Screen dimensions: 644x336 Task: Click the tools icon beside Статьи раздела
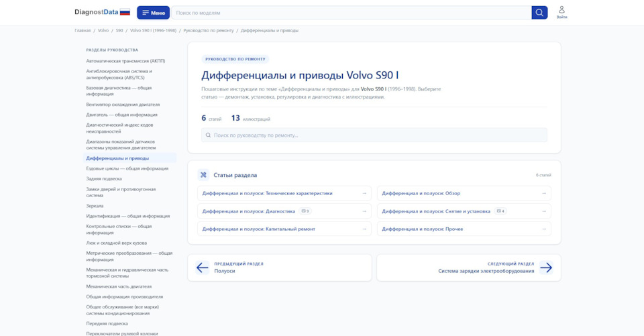(x=203, y=175)
